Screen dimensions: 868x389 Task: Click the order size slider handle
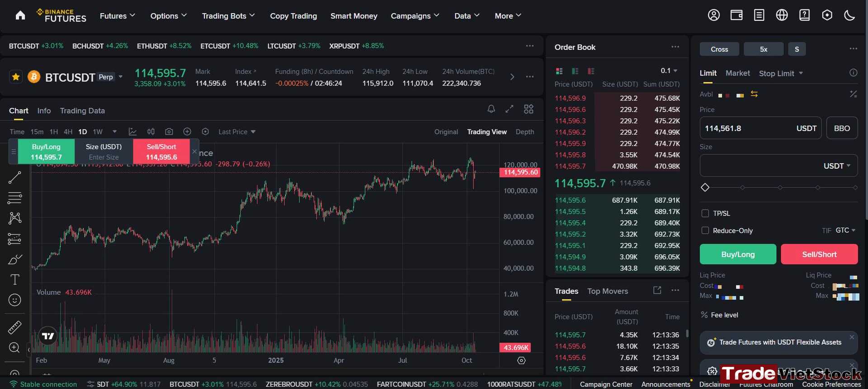point(705,187)
